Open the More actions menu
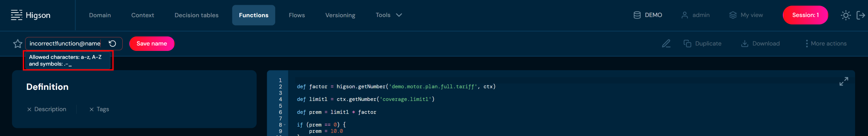 pos(826,44)
